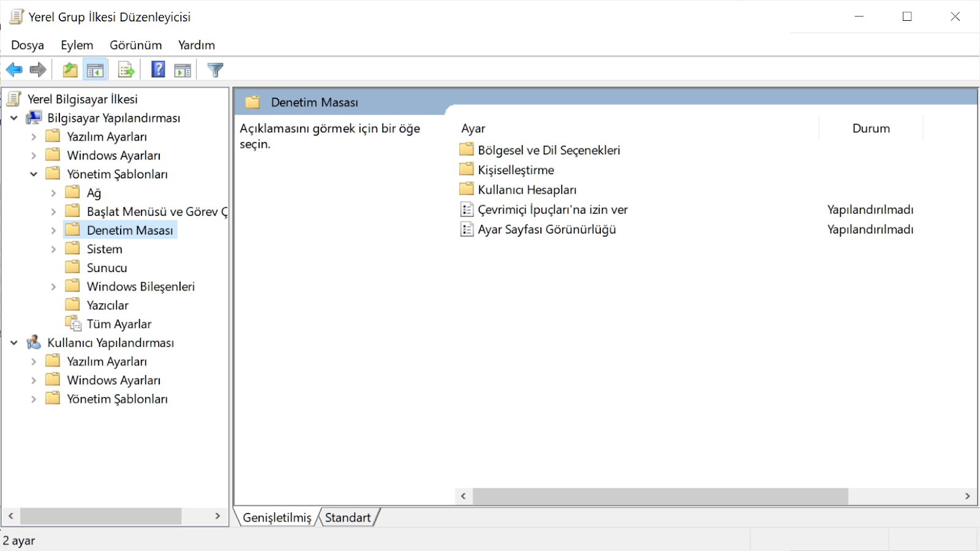Click the Filter funnel toolbar icon

click(x=215, y=70)
